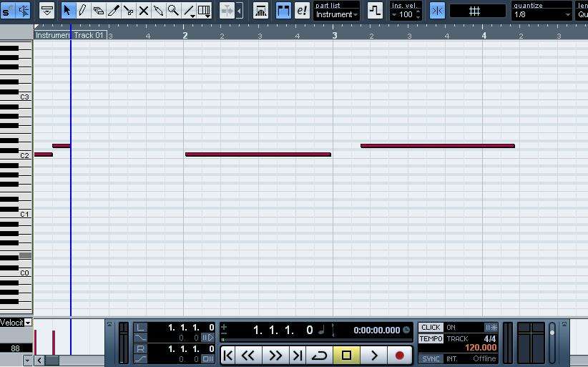Click the step-shaped icon left of ins. vel.
The height and width of the screenshot is (367, 588).
pos(375,11)
